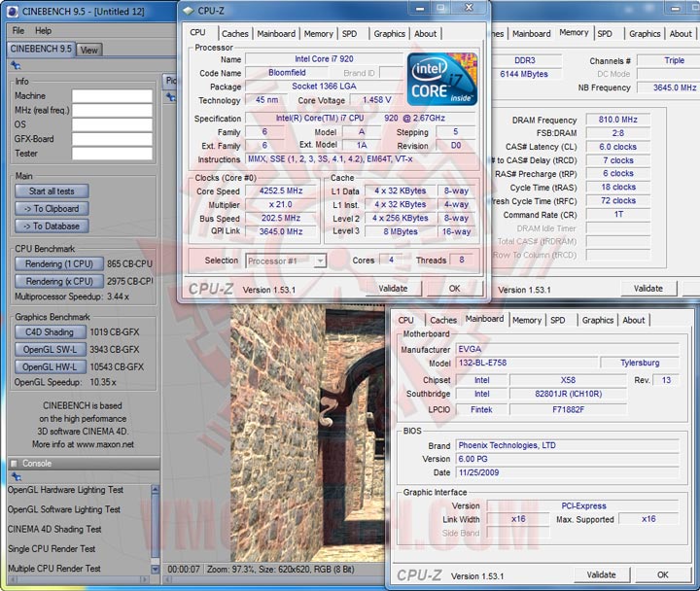Click the motherboard model 132-BL-E758
Viewport: 700px width, 591px height.
tap(527, 363)
